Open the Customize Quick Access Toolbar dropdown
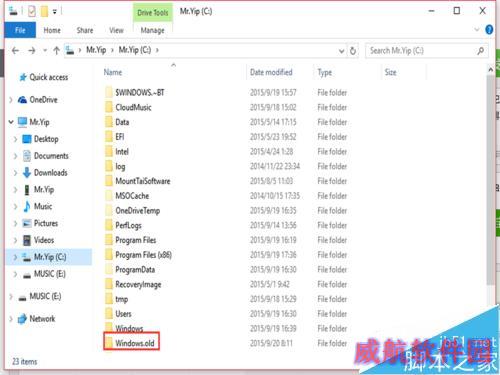Screen dimensions: 500x375 tap(55, 12)
